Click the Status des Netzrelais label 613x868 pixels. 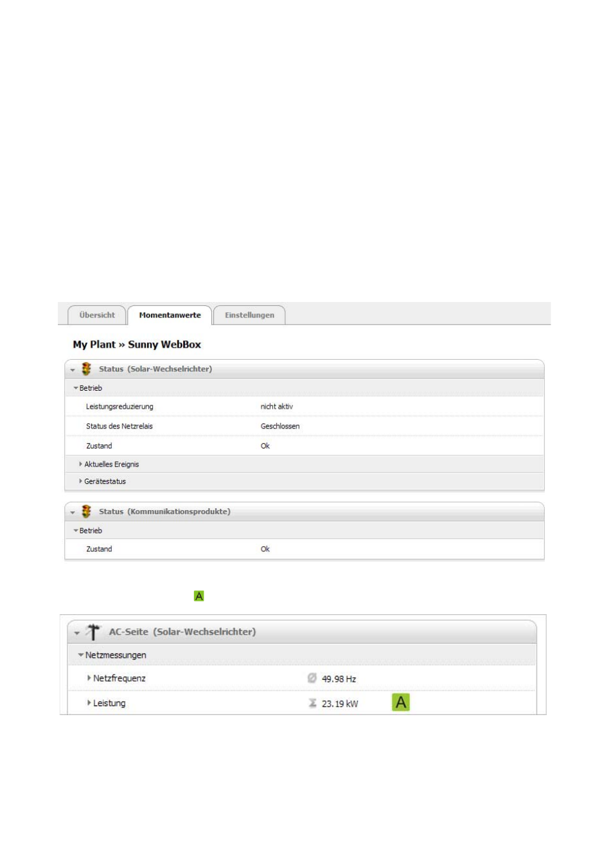[120, 426]
